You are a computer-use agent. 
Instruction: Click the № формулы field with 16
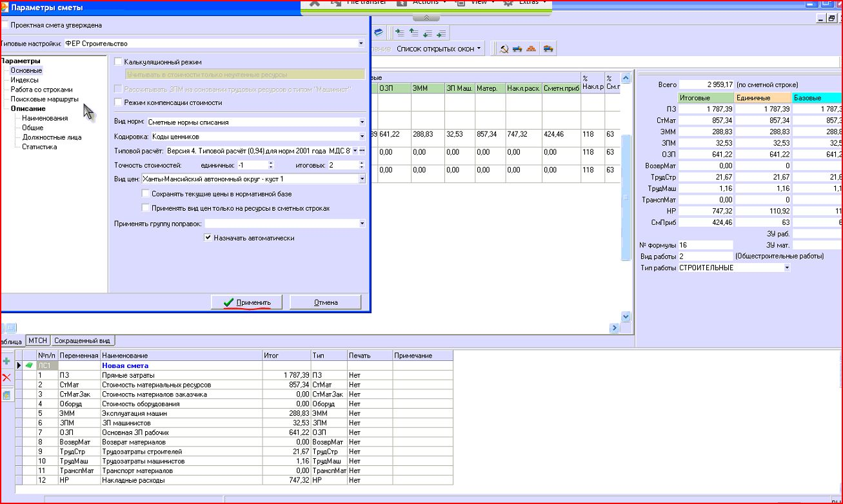(x=705, y=245)
